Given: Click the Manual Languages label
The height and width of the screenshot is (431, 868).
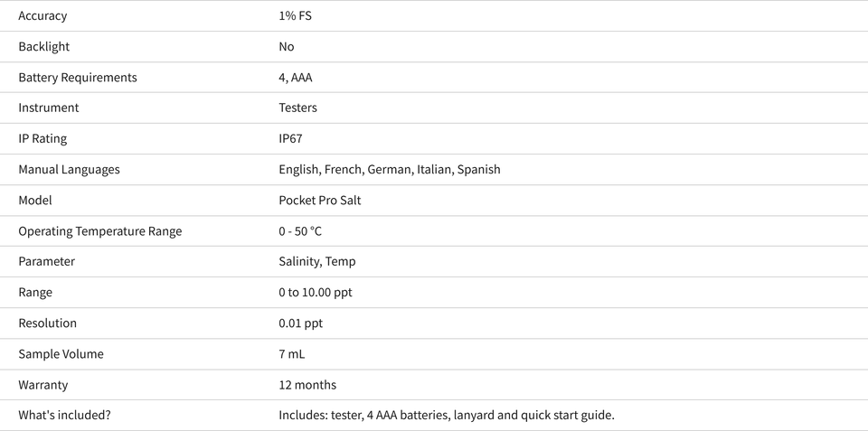Looking at the screenshot, I should (70, 169).
